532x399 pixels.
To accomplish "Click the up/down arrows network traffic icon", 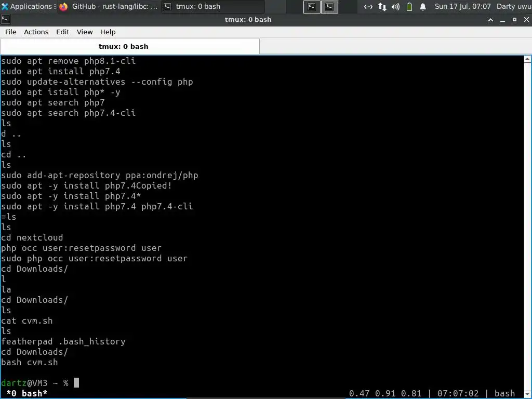I will (382, 7).
